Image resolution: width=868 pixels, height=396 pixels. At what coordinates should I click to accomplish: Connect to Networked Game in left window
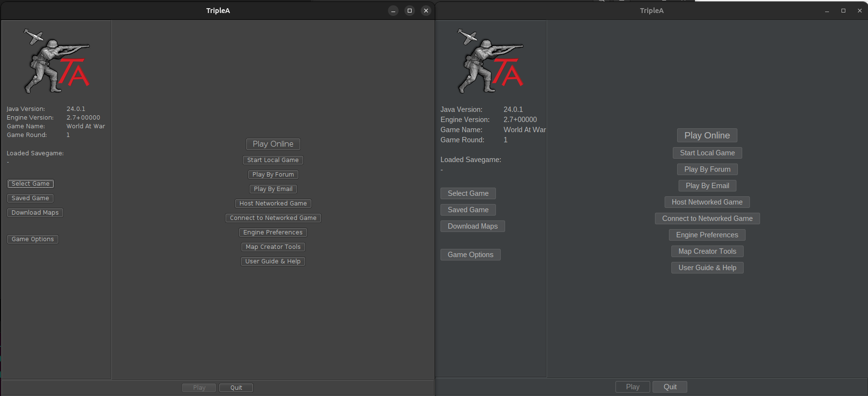(x=273, y=218)
